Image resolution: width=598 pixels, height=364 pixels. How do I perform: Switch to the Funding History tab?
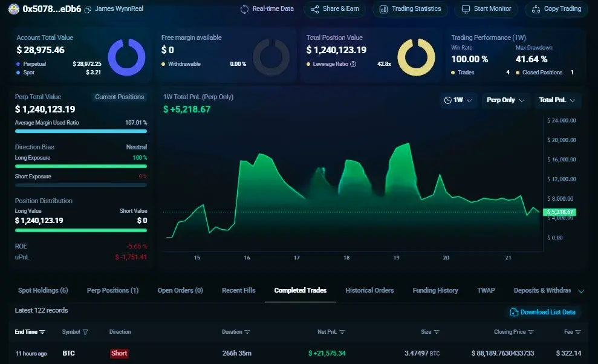(x=435, y=290)
